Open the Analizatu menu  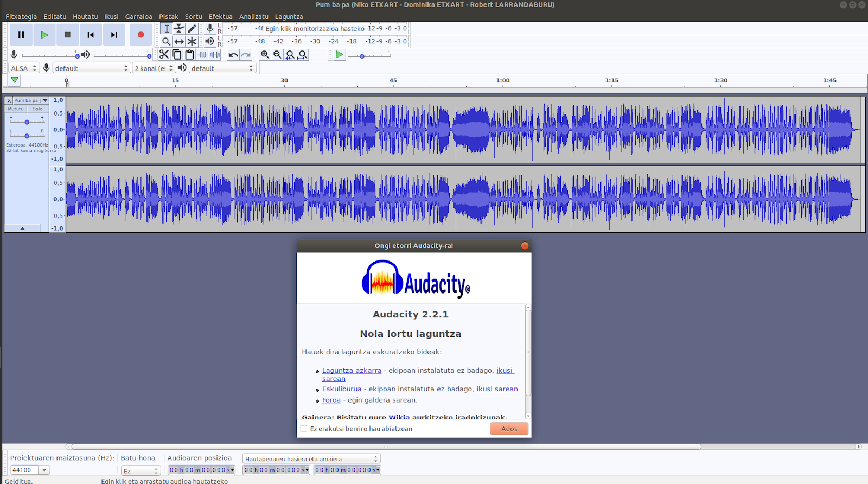pos(253,17)
